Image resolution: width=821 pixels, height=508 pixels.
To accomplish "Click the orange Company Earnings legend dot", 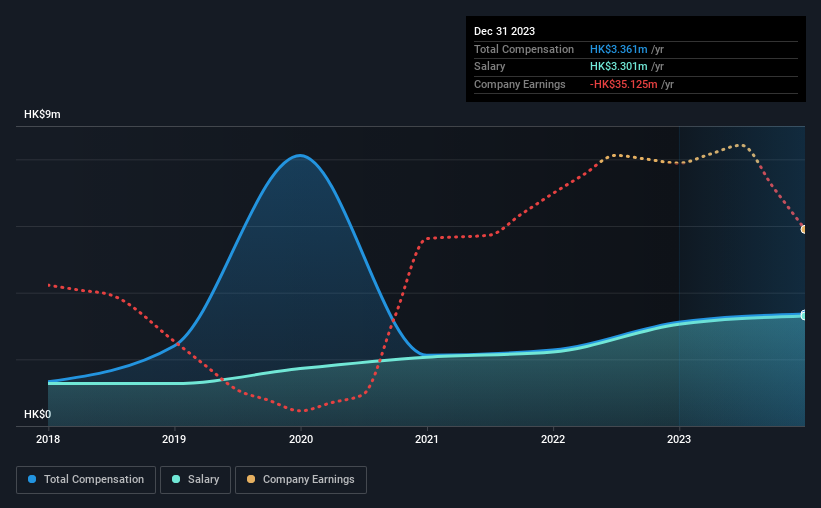I will pyautogui.click(x=251, y=479).
